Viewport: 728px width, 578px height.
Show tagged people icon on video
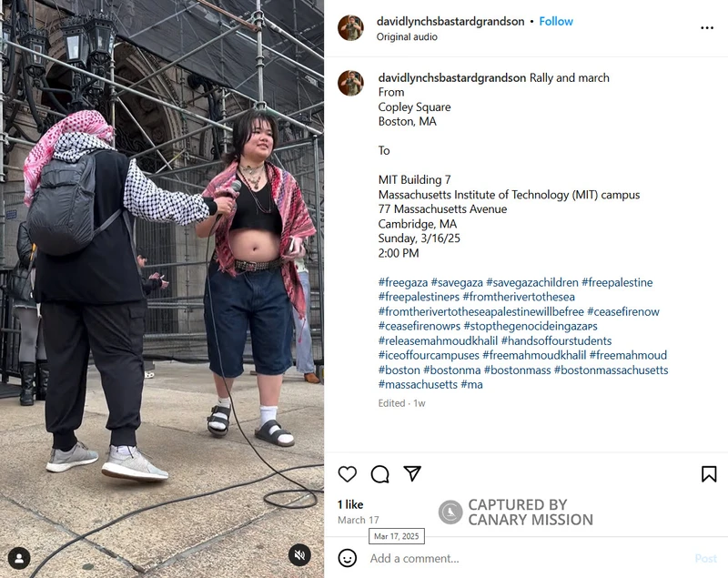[19, 559]
